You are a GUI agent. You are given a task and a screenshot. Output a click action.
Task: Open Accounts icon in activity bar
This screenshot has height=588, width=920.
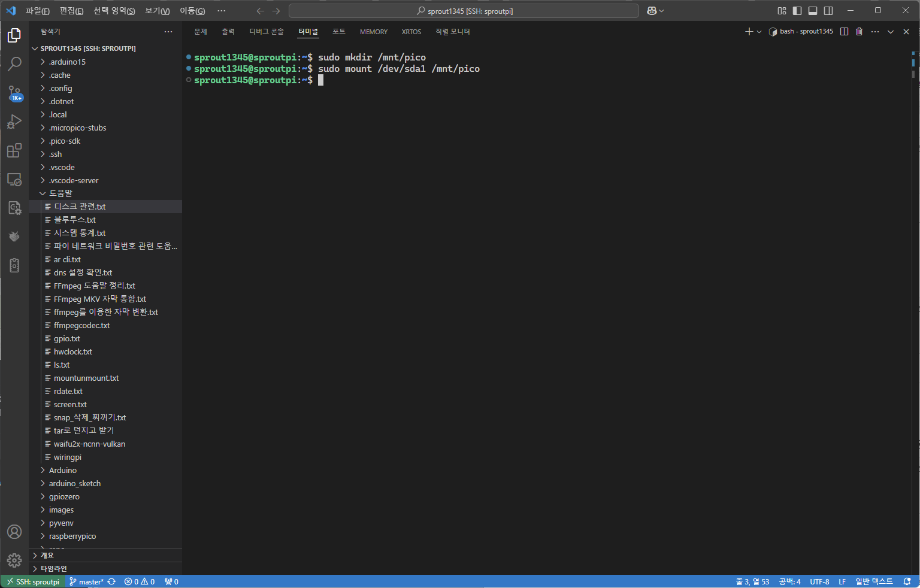click(14, 532)
